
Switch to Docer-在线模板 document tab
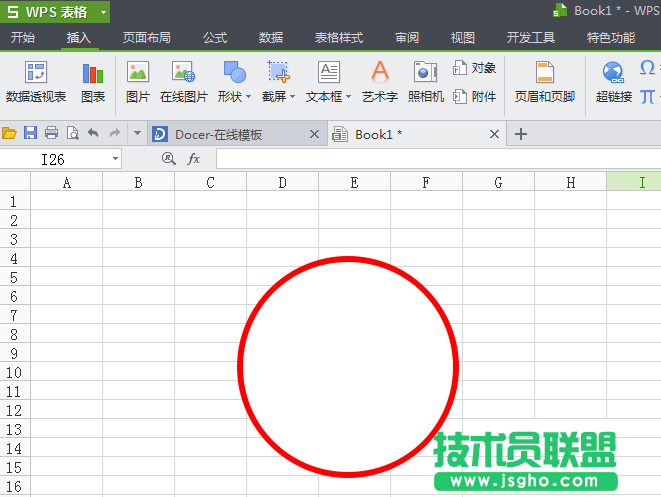[x=237, y=134]
